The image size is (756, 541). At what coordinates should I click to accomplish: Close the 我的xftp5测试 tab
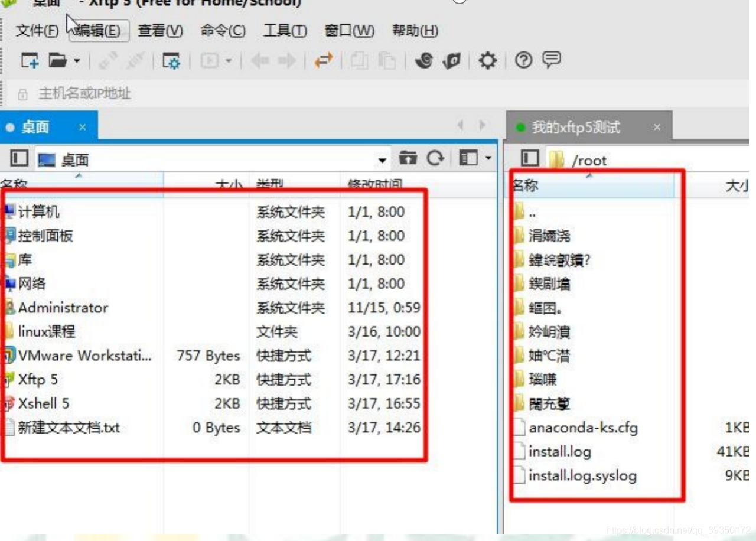(657, 127)
